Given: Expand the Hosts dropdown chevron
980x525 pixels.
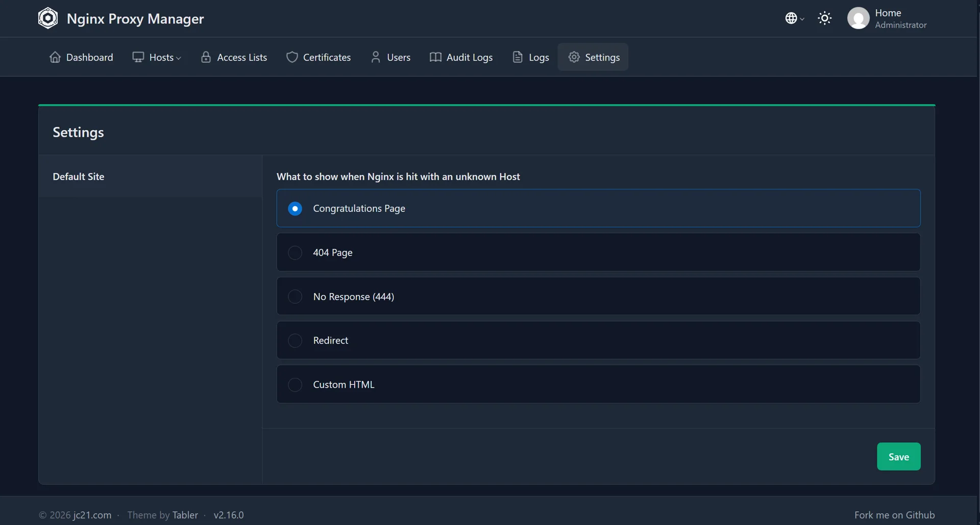Looking at the screenshot, I should (179, 58).
